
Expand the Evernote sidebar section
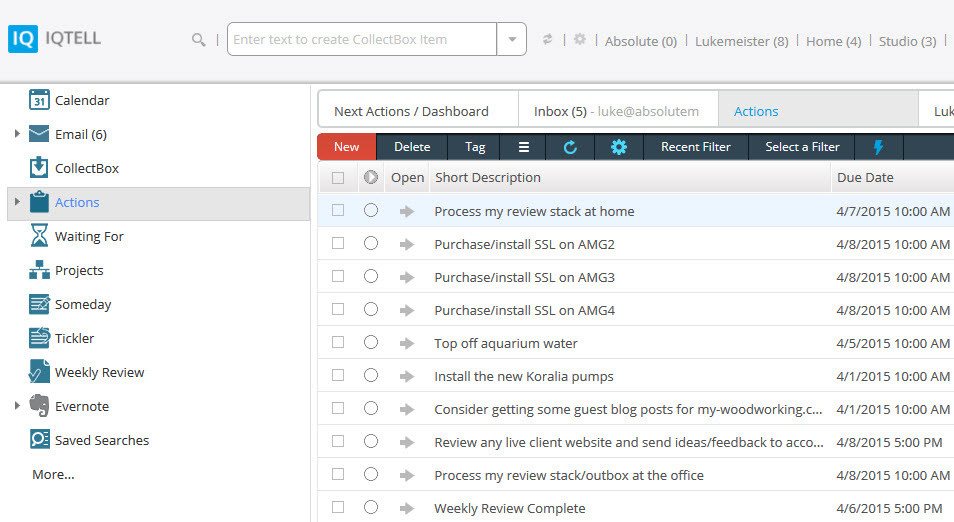click(x=17, y=406)
